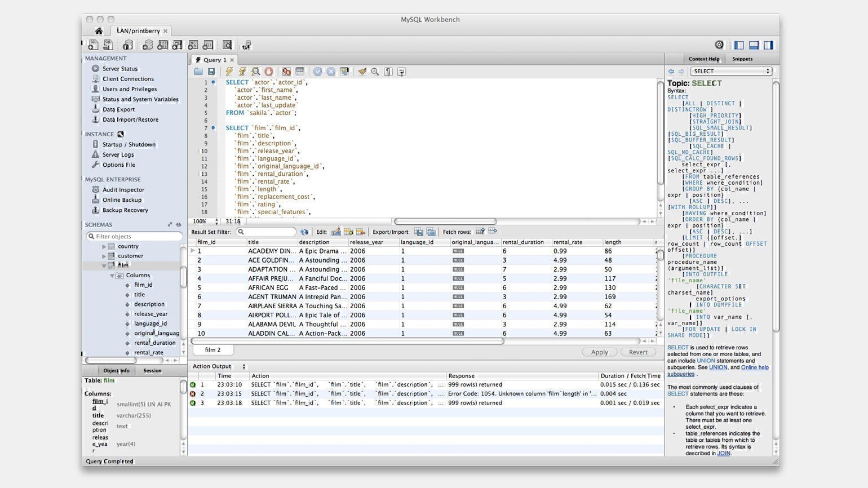Fetch all rows icon
The height and width of the screenshot is (488, 868).
coord(493,231)
